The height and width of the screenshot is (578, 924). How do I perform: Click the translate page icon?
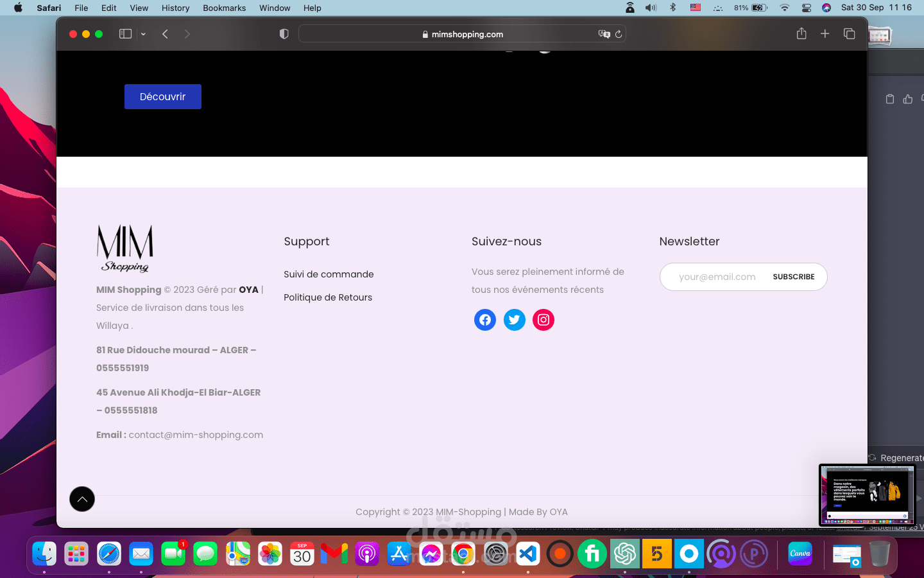pyautogui.click(x=604, y=34)
